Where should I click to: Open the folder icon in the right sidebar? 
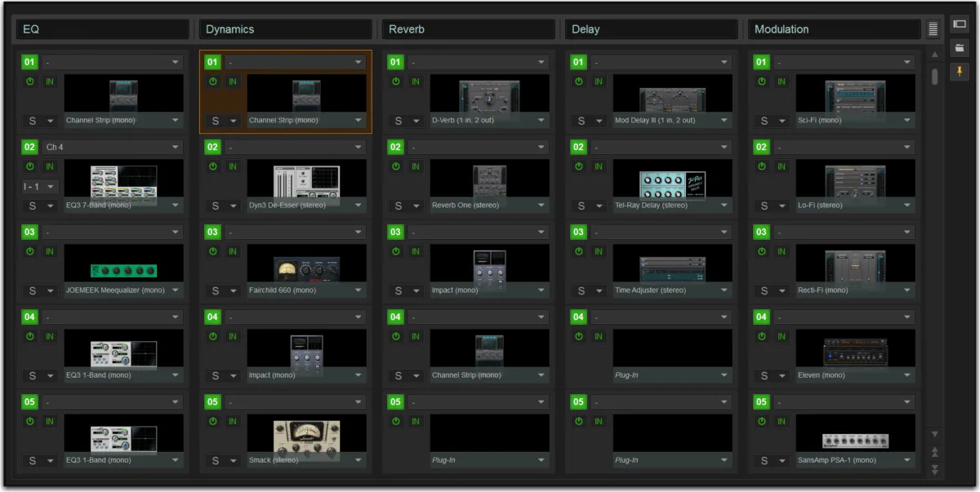(x=960, y=48)
